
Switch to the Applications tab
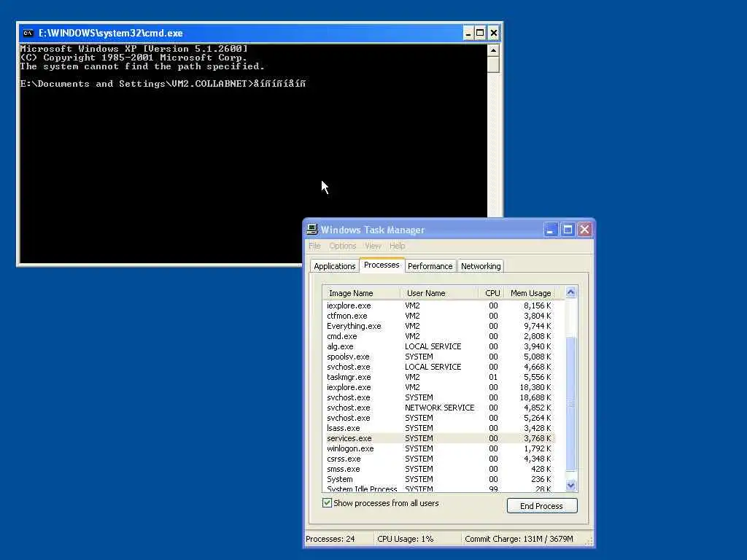[x=334, y=266]
